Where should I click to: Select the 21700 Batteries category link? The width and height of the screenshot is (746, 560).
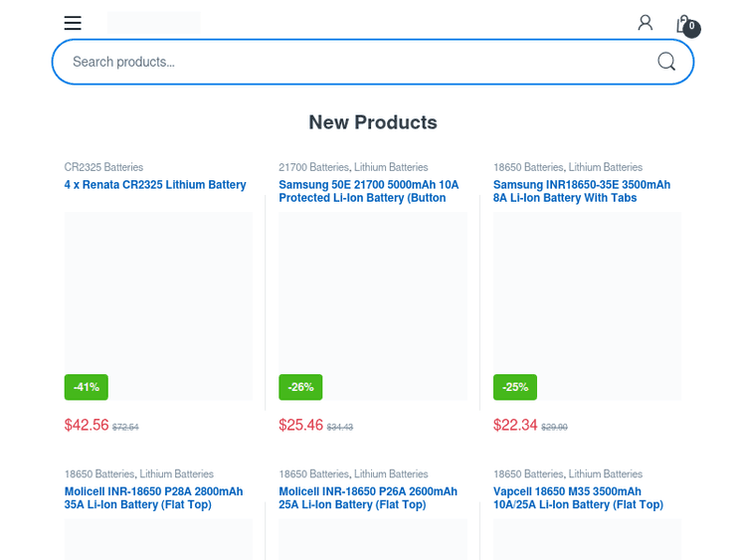[313, 167]
